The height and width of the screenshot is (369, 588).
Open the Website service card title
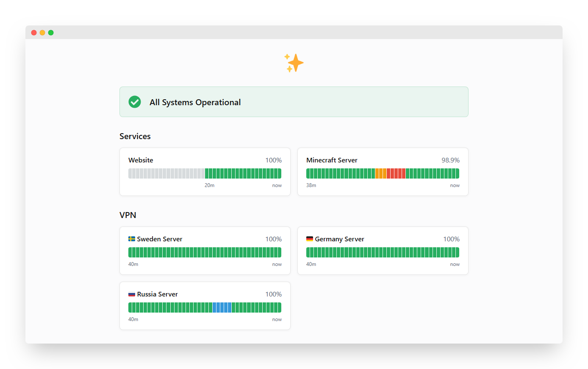click(141, 160)
